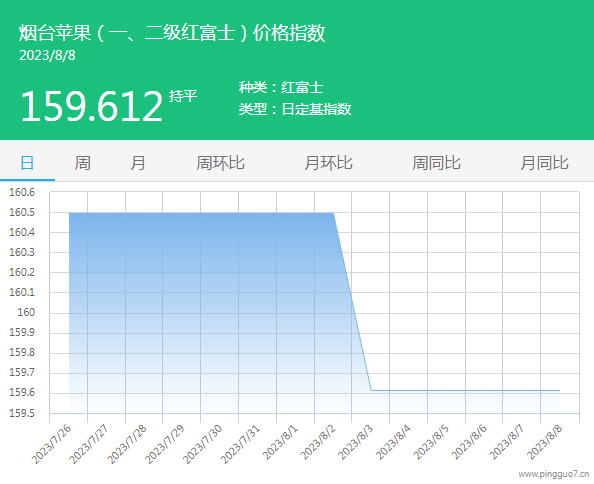Switch to the 月 monthly tab
Screen dimensions: 594x484
[138, 163]
